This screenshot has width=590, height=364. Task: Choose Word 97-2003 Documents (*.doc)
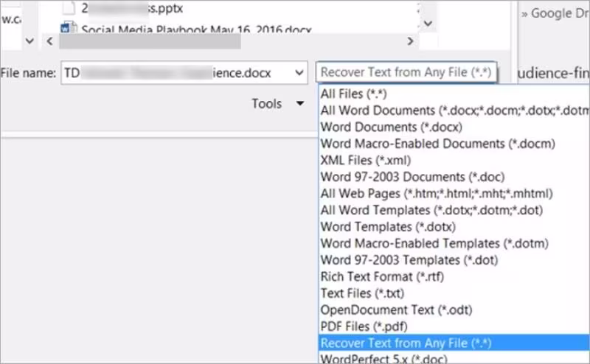(454, 177)
